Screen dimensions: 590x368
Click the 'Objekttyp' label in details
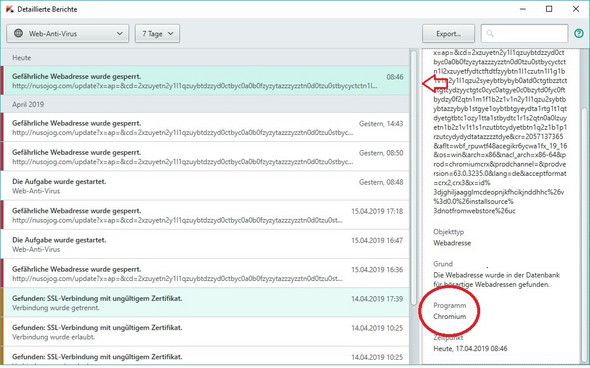[449, 232]
